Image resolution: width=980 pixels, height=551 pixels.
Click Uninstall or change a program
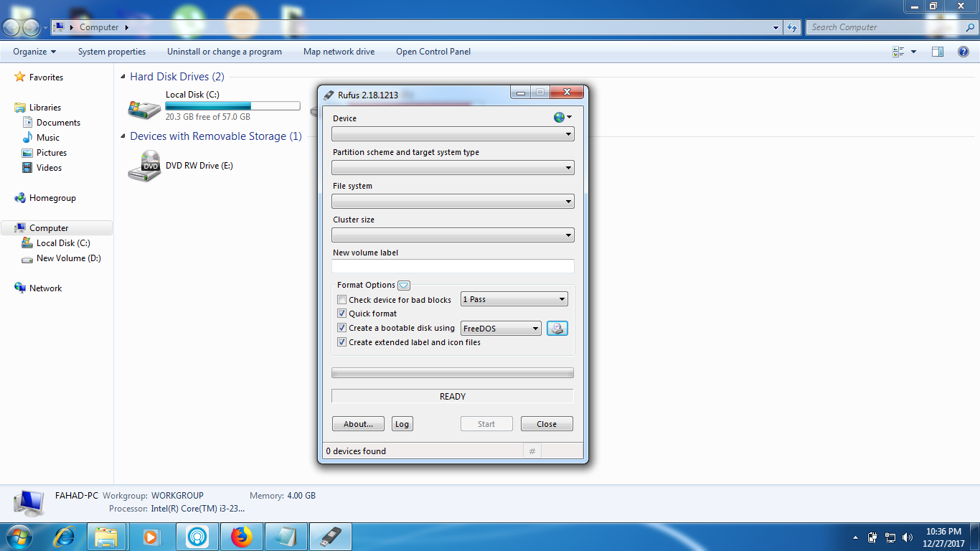[225, 52]
